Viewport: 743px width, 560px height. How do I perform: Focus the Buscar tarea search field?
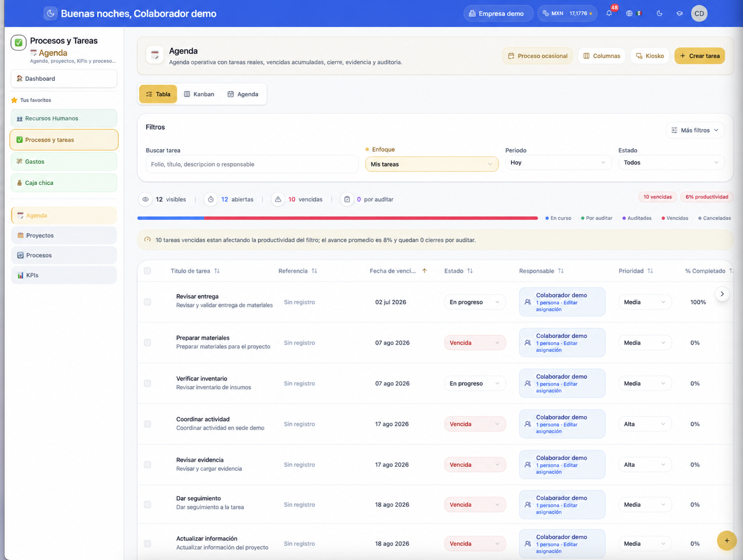point(252,164)
